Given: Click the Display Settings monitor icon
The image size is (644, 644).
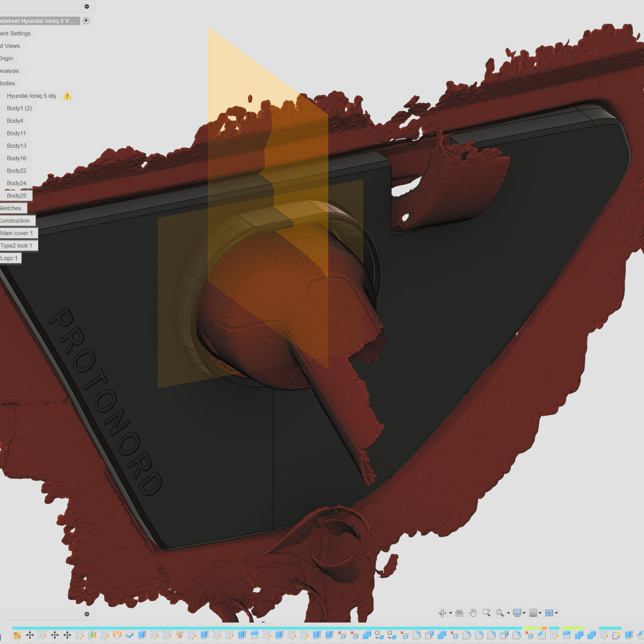Looking at the screenshot, I should tap(517, 613).
